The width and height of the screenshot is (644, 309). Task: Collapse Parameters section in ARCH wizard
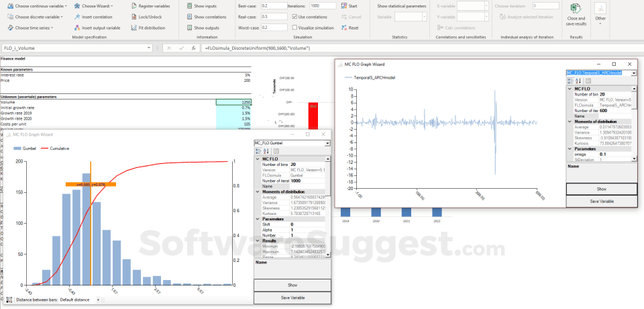[570, 149]
